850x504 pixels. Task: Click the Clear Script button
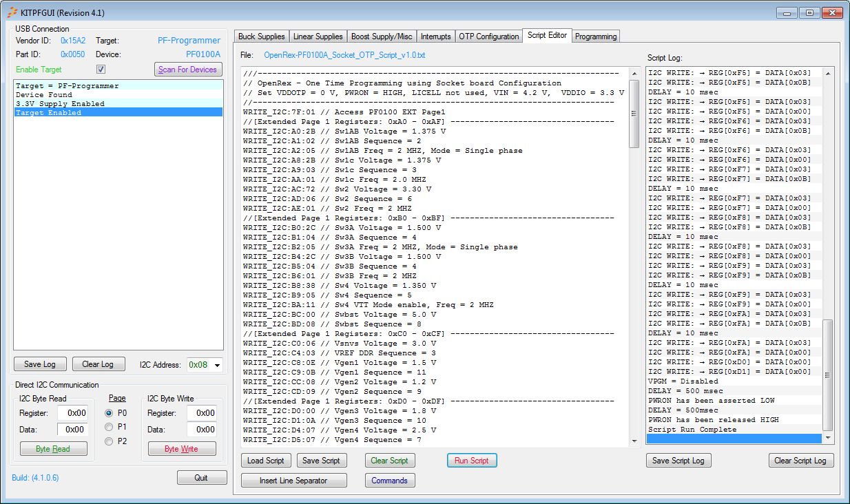click(x=390, y=461)
